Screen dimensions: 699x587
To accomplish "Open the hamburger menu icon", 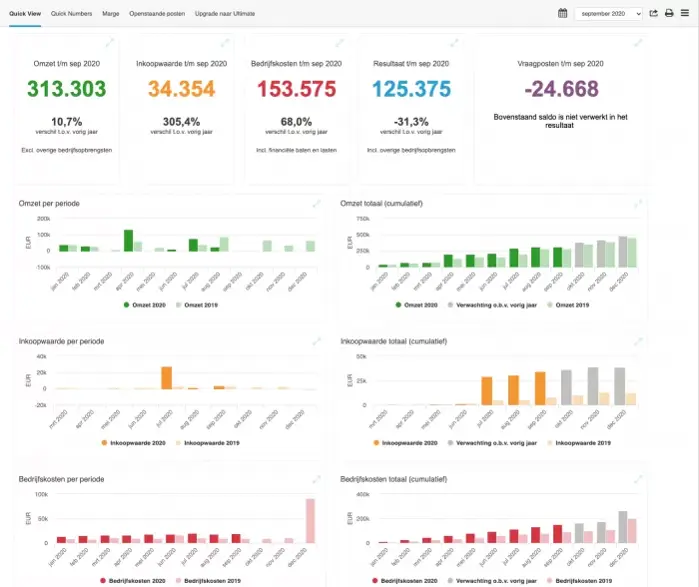I will click(x=685, y=13).
